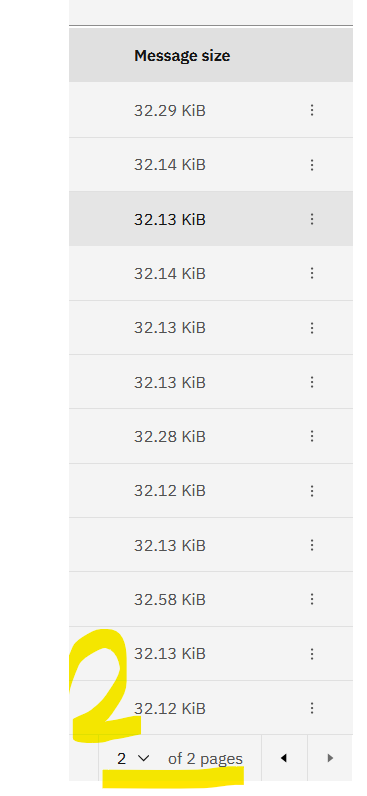Open options for 32.14 KiB row under highlighted row
The height and width of the screenshot is (796, 367).
point(312,273)
